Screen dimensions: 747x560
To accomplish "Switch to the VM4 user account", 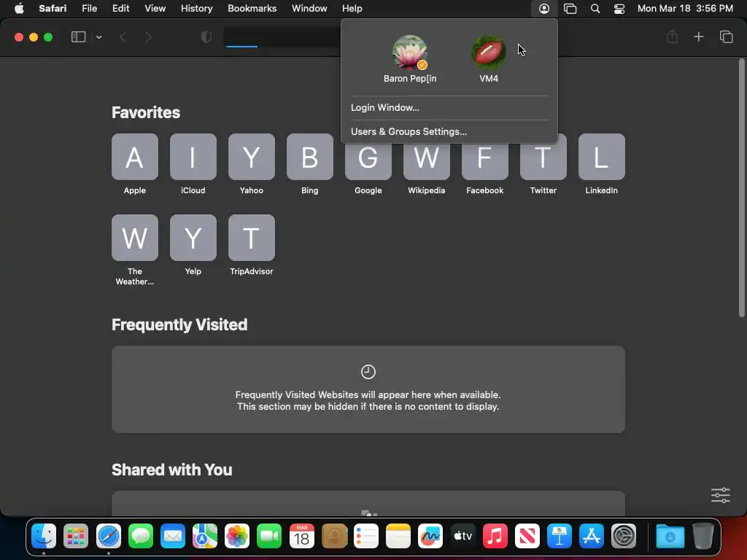I will [x=488, y=59].
